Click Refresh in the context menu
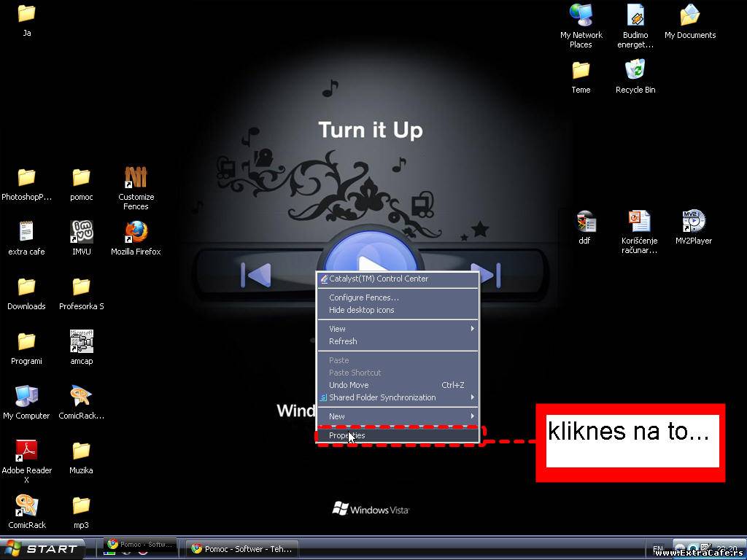This screenshot has height=560, width=747. click(x=343, y=341)
